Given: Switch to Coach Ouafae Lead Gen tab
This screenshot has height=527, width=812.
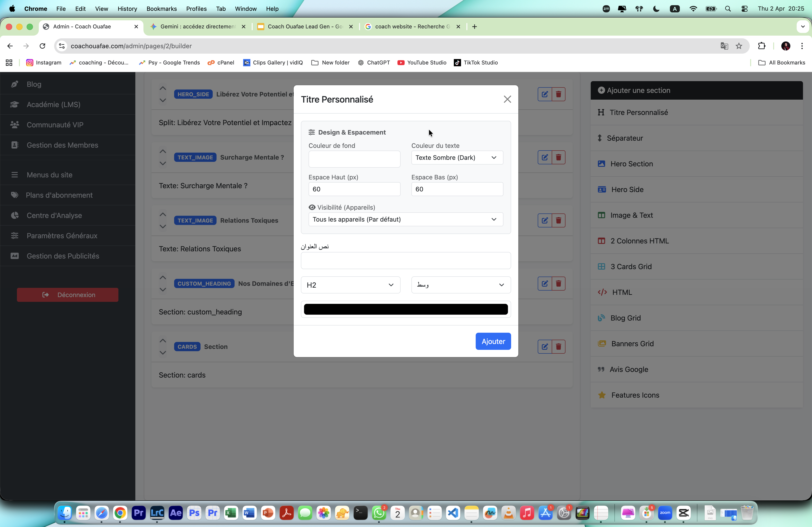Looking at the screenshot, I should pyautogui.click(x=305, y=27).
